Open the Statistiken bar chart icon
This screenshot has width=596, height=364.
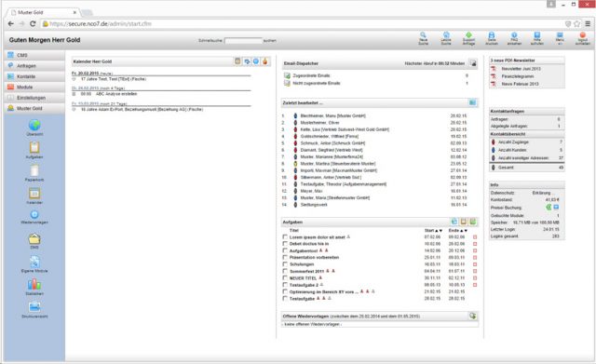tap(34, 284)
